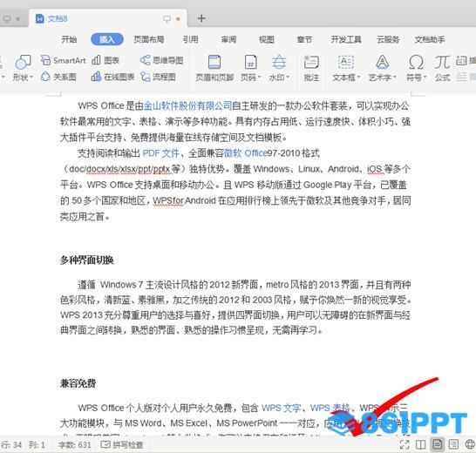
Task: Insert a 关系图 relationship diagram
Action: click(x=58, y=77)
